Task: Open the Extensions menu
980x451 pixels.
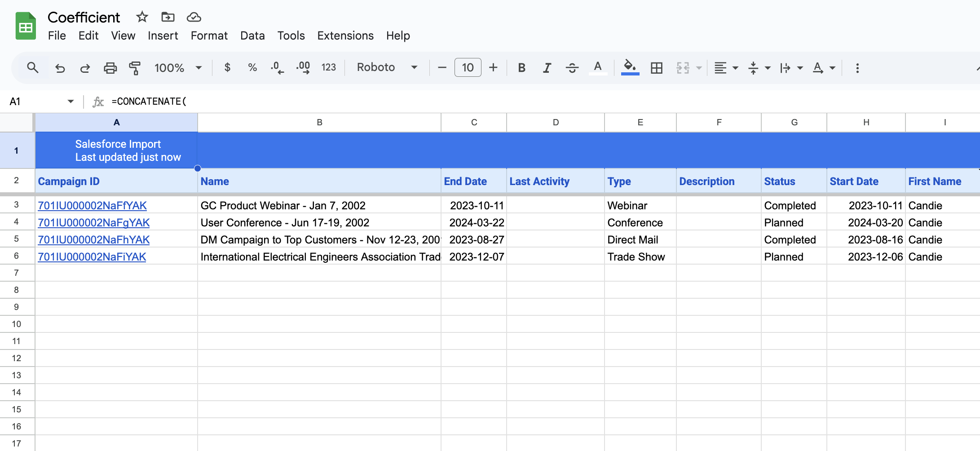Action: 345,35
